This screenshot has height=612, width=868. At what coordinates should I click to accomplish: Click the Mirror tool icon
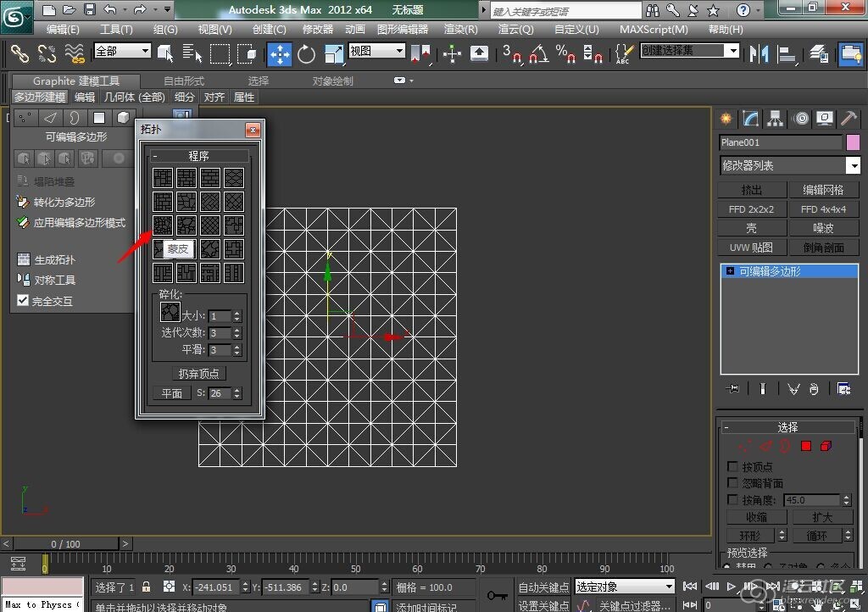tap(759, 54)
